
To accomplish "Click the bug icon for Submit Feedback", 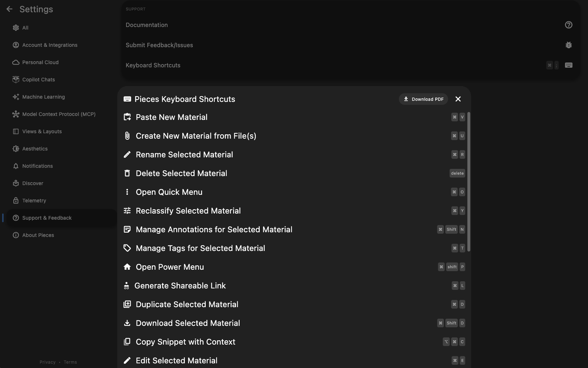I will 569,45.
